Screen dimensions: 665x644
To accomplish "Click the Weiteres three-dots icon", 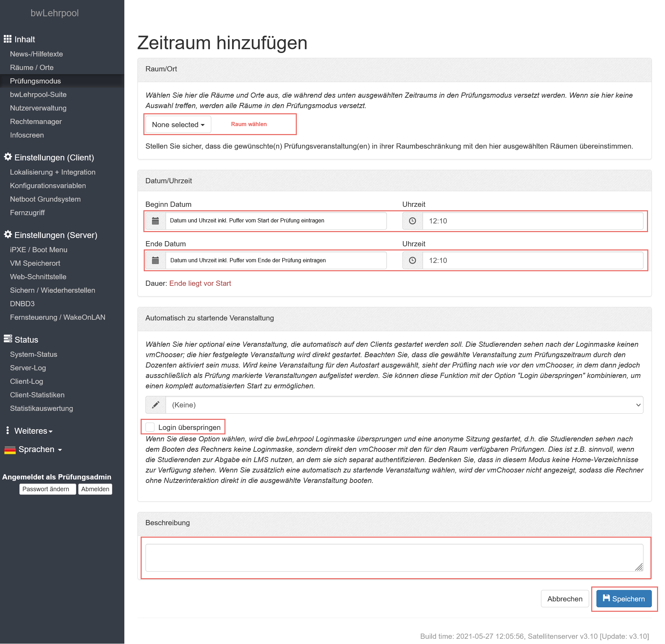I will click(8, 430).
